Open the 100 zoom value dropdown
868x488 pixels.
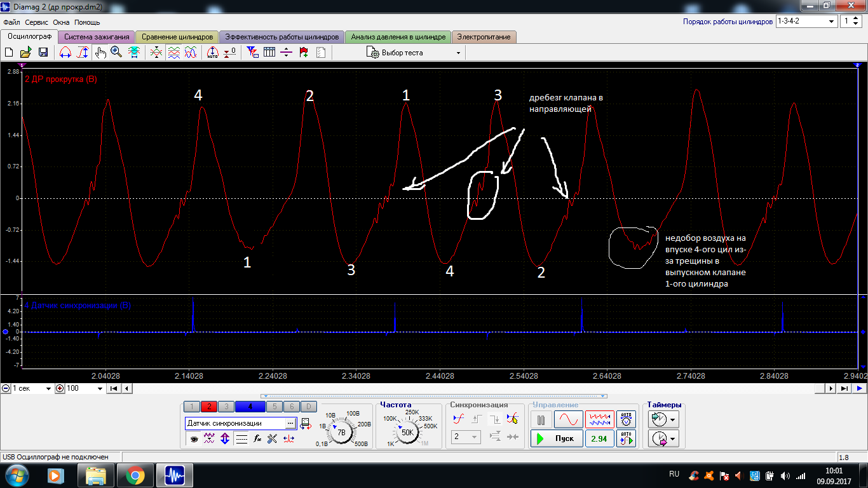point(83,388)
